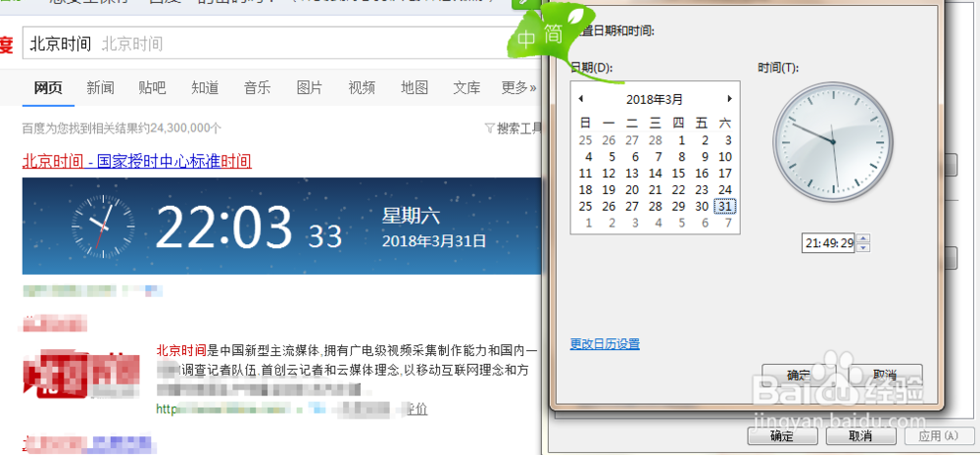Click the seconds value 33 in Baidu widget

tap(325, 236)
